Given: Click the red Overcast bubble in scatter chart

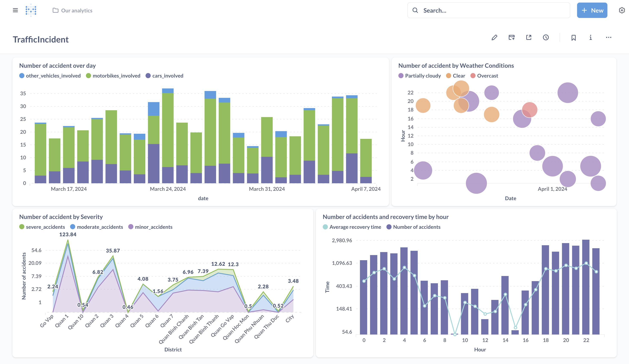Looking at the screenshot, I should [x=529, y=110].
